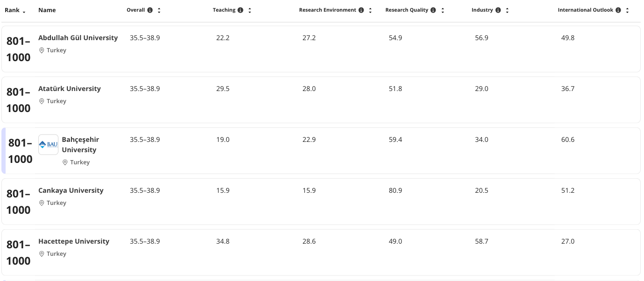Sort by International Outlook arrows
This screenshot has width=644, height=281.
[627, 10]
